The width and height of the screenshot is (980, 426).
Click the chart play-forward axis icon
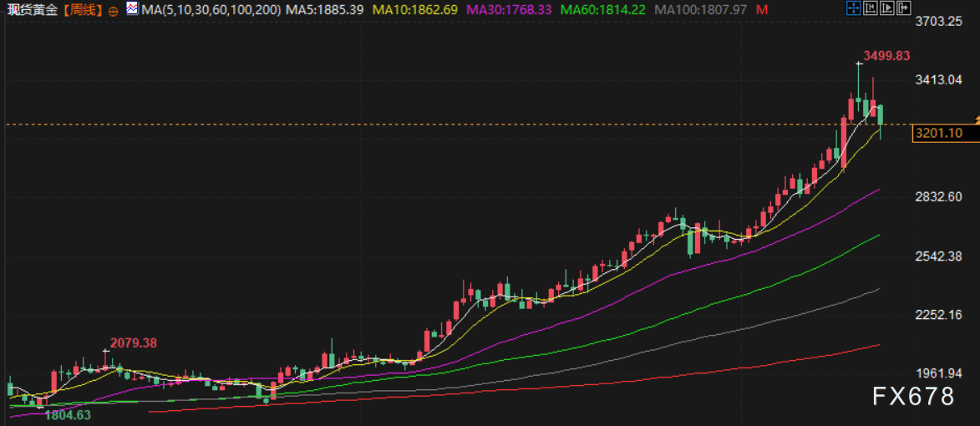[x=887, y=8]
